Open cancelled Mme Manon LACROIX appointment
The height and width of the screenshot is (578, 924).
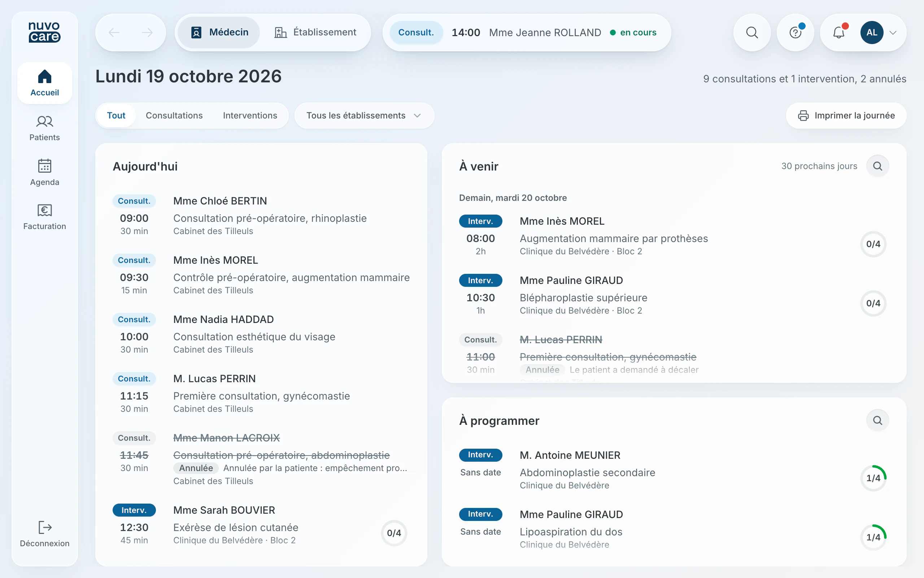[261, 459]
